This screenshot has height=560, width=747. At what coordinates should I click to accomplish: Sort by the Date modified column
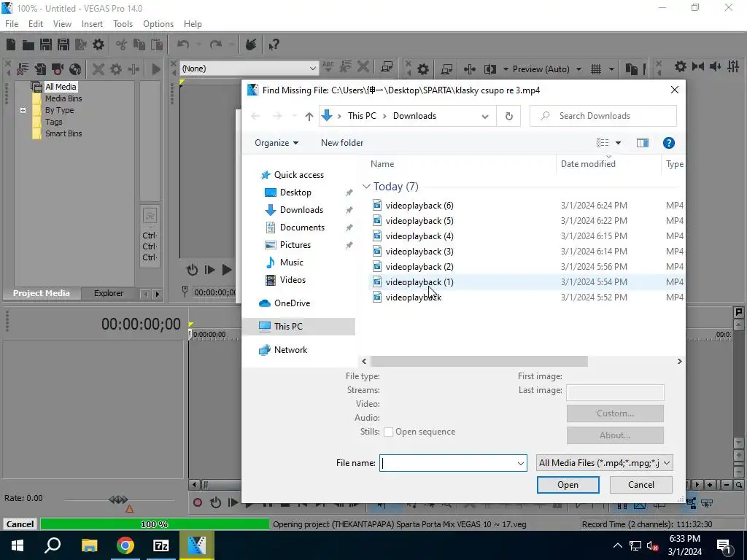coord(588,164)
